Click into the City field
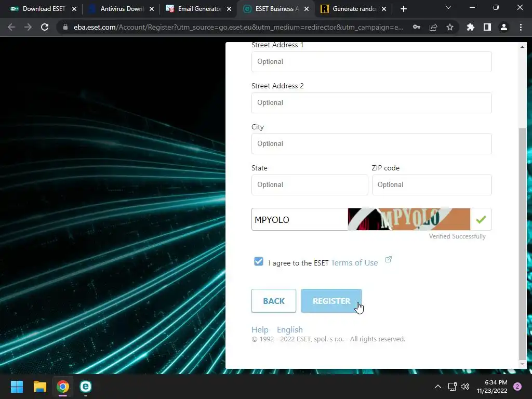This screenshot has width=532, height=399. [371, 144]
